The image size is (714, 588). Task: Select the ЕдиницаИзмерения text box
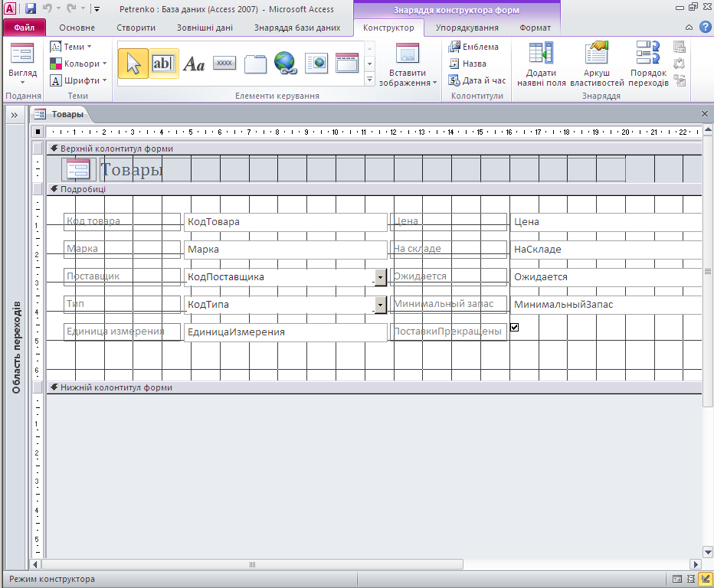tap(286, 332)
